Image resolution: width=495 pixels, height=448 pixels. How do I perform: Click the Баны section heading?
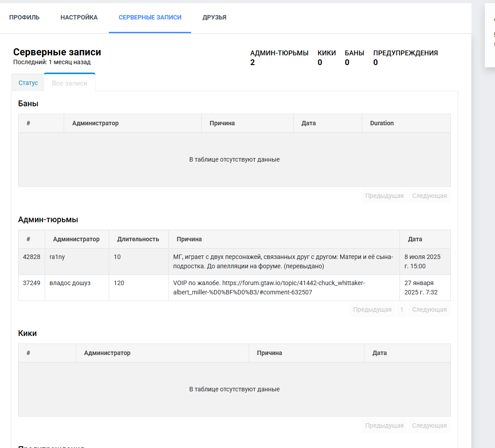click(x=28, y=104)
